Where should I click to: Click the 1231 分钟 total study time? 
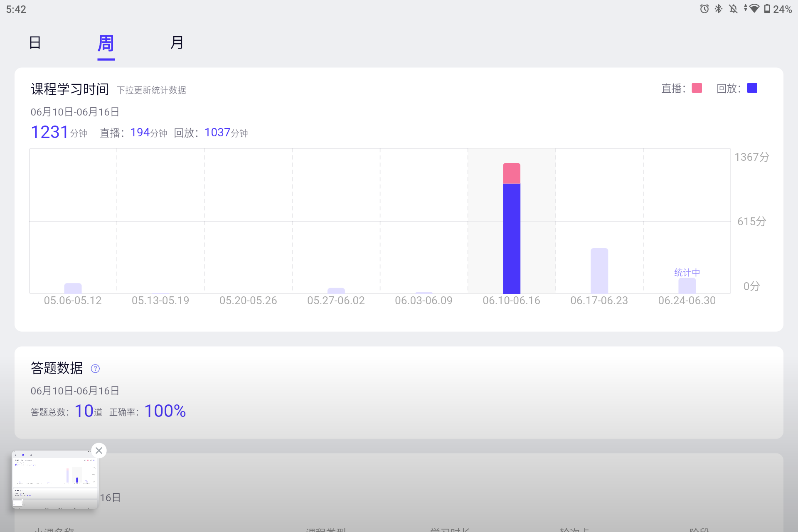[59, 132]
